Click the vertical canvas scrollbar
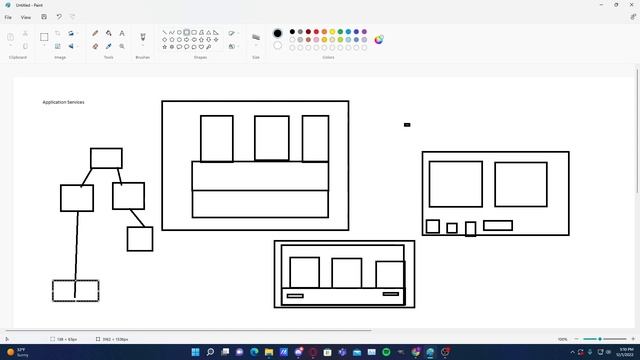 pyautogui.click(x=637, y=131)
